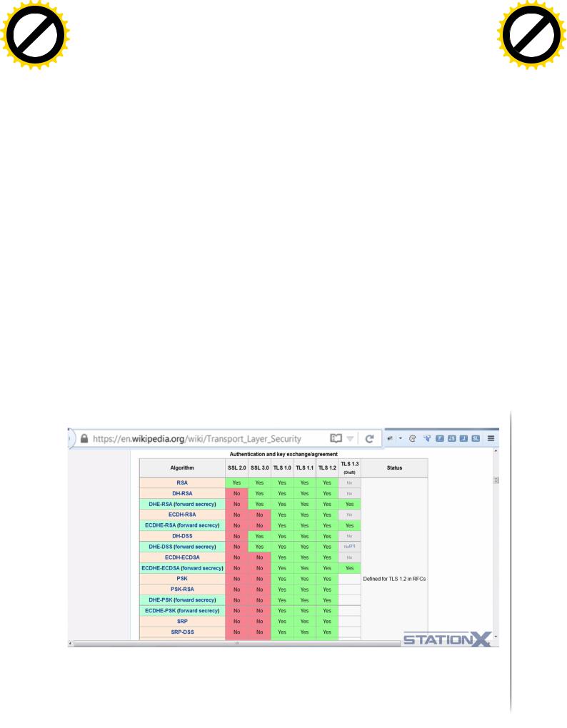
Task: Click the Yes in DH-DSS row SSL 3.0
Action: [260, 536]
